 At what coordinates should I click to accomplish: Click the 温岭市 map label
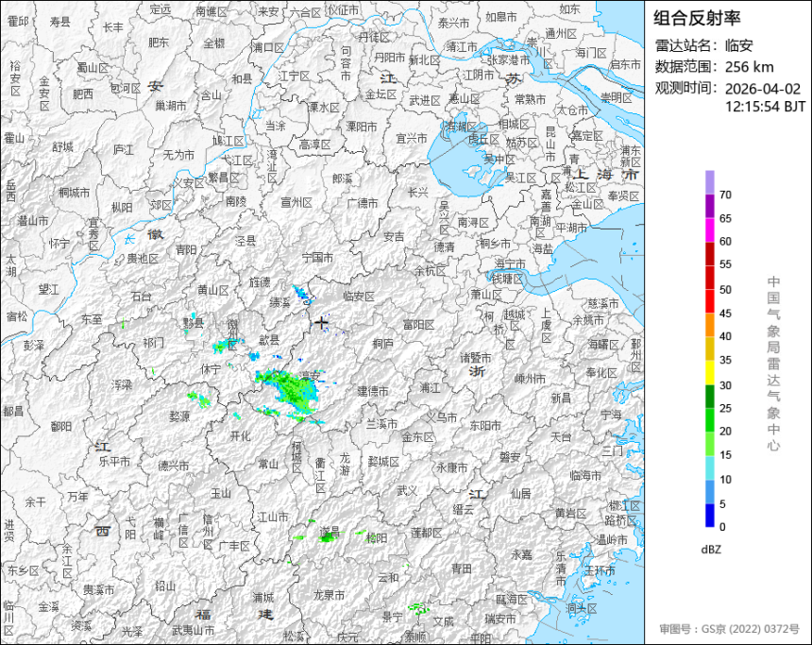click(612, 540)
